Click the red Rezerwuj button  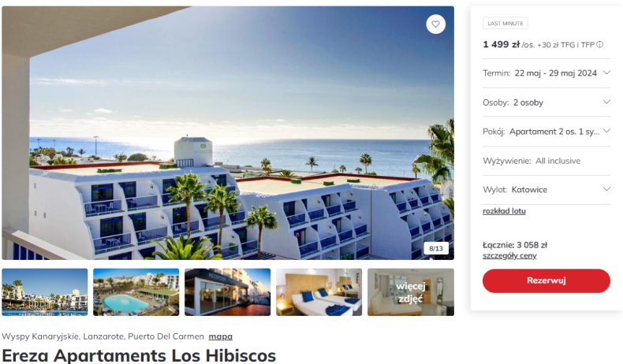pyautogui.click(x=547, y=280)
